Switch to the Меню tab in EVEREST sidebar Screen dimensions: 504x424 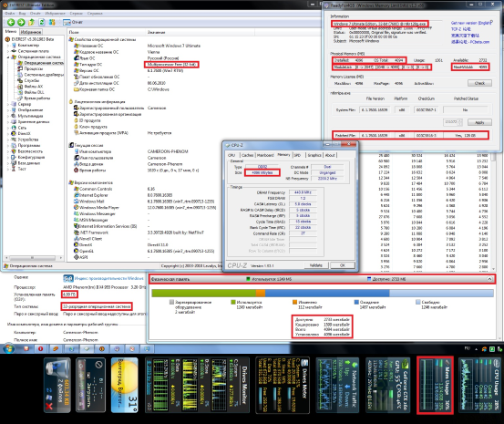11,32
